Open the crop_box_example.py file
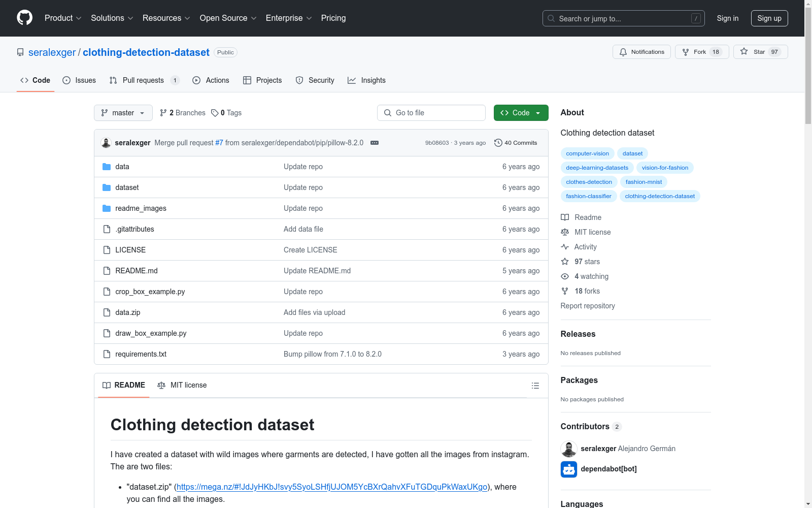The width and height of the screenshot is (812, 508). point(150,292)
